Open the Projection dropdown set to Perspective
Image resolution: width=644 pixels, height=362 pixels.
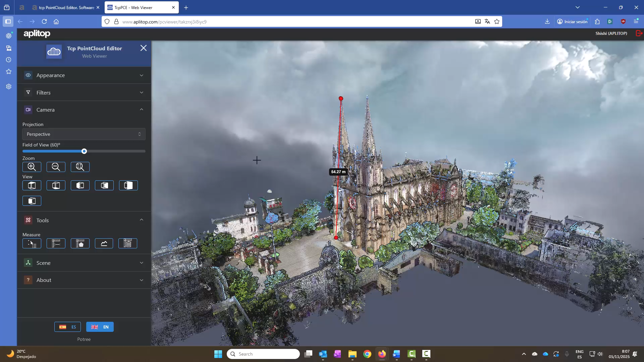(x=84, y=134)
